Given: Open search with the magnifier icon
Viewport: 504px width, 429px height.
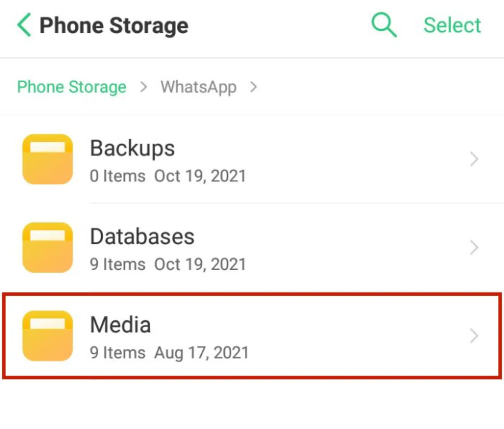Looking at the screenshot, I should coord(384,25).
